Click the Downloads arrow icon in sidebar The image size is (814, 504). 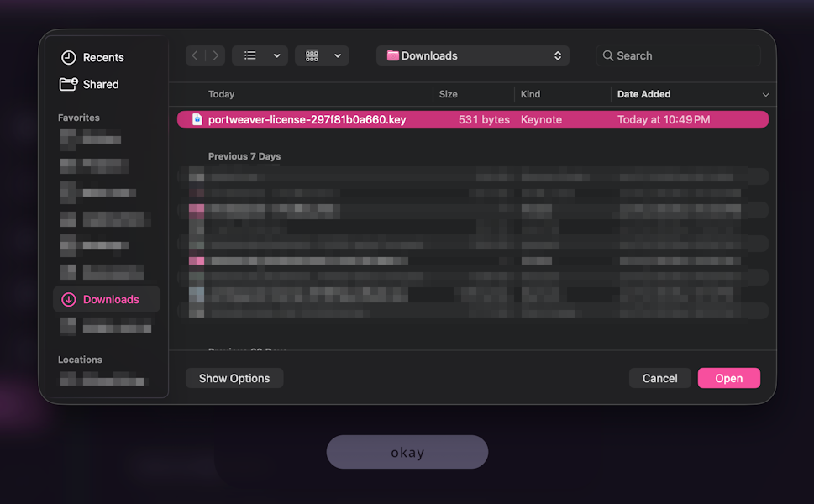[x=69, y=300]
